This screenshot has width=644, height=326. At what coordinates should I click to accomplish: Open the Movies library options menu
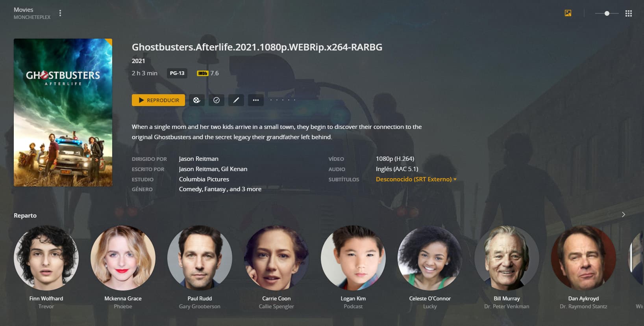click(60, 13)
